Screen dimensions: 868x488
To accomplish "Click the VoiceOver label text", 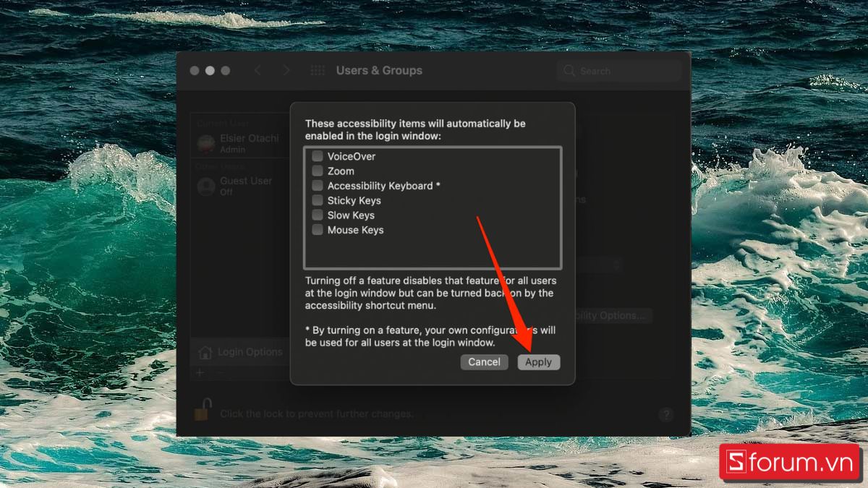I will coord(352,156).
